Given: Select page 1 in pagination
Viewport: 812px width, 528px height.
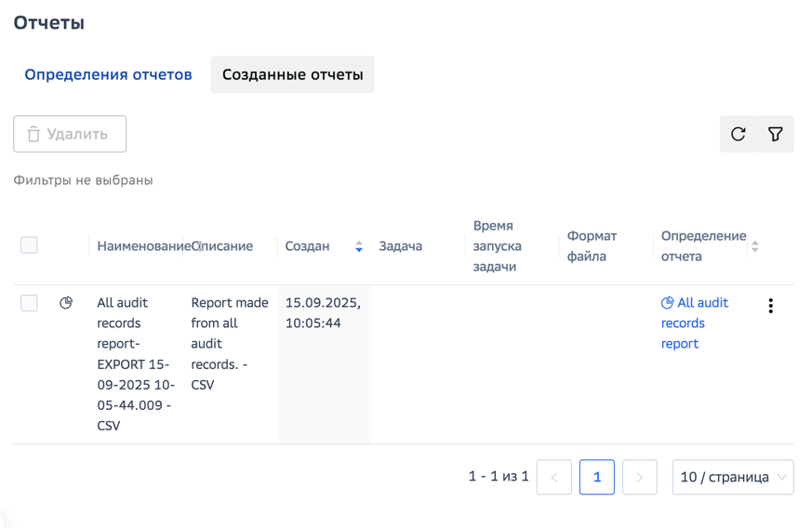Looking at the screenshot, I should coord(597,477).
